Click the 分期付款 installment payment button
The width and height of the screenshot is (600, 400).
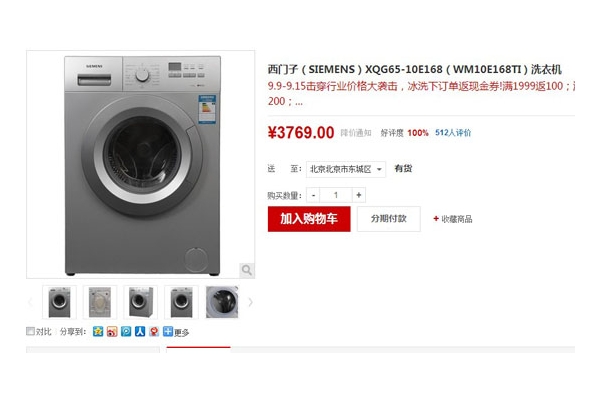(x=389, y=219)
